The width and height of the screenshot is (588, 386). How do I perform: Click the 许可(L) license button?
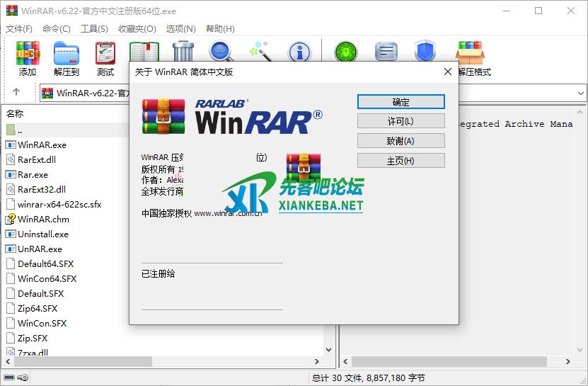pos(400,121)
